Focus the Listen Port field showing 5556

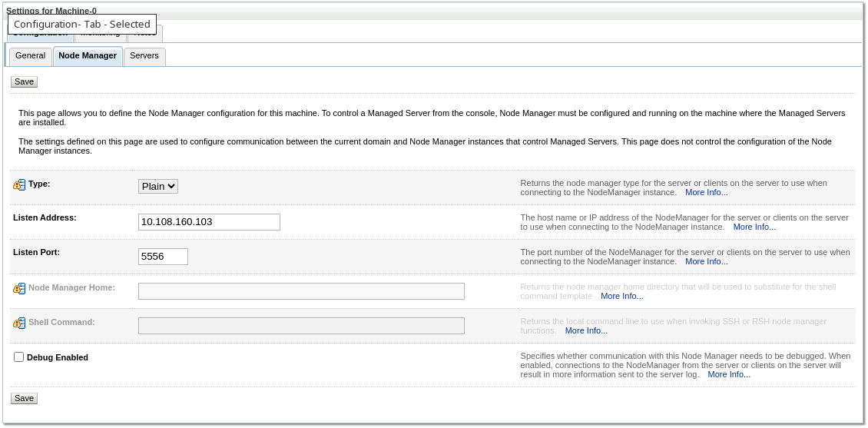(x=164, y=257)
